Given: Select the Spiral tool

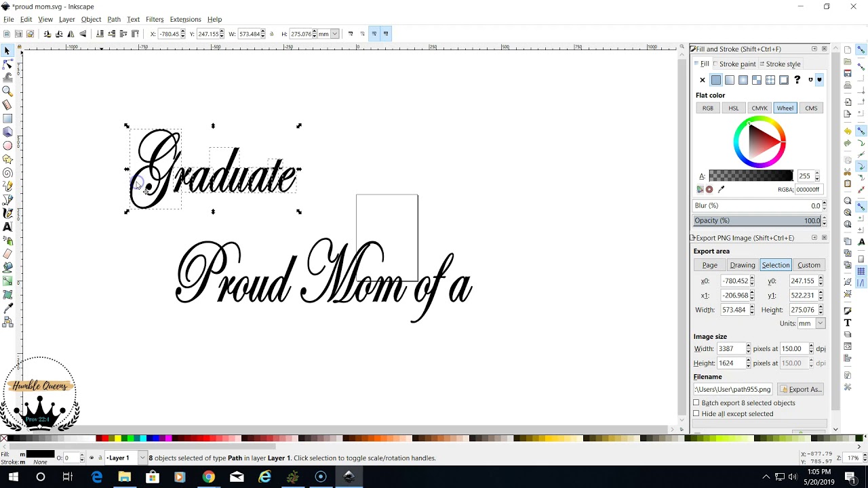Looking at the screenshot, I should click(7, 173).
